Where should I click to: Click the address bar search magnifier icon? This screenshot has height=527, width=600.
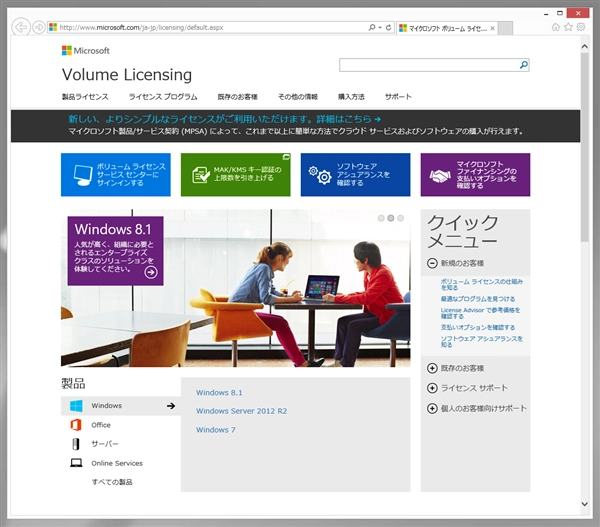tap(372, 28)
